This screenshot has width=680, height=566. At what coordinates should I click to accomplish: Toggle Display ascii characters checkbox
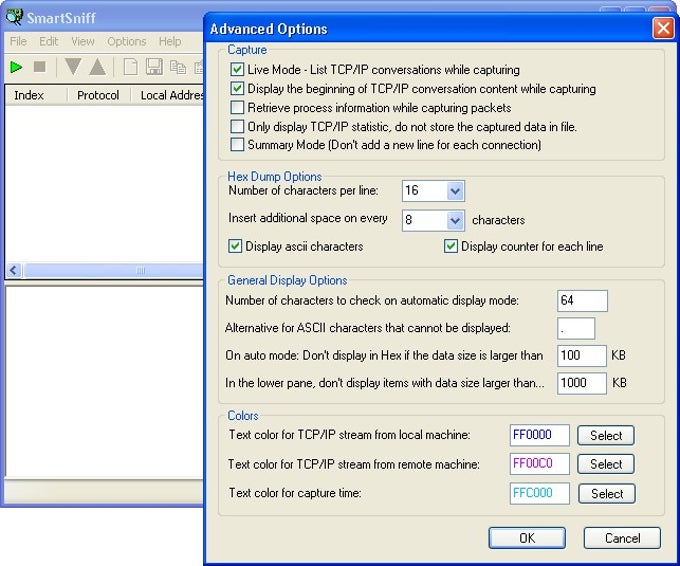[235, 246]
